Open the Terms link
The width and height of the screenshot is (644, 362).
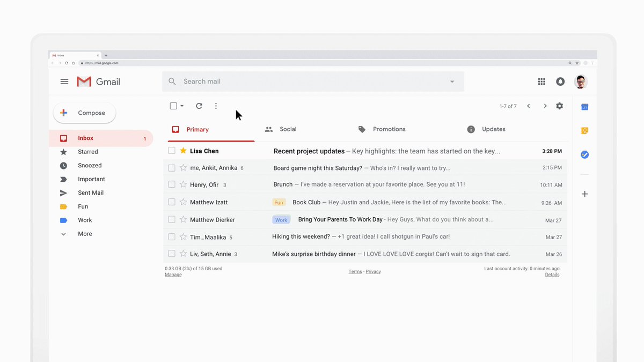pyautogui.click(x=355, y=271)
